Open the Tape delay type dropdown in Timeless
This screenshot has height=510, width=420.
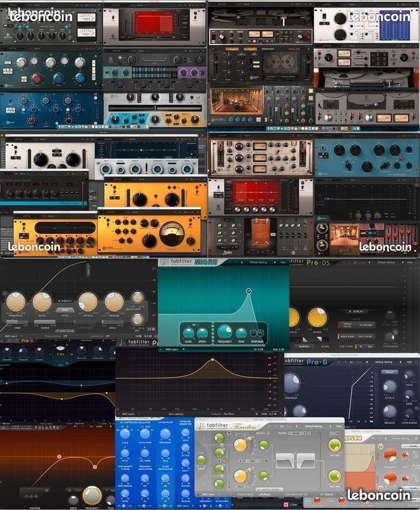(x=254, y=461)
